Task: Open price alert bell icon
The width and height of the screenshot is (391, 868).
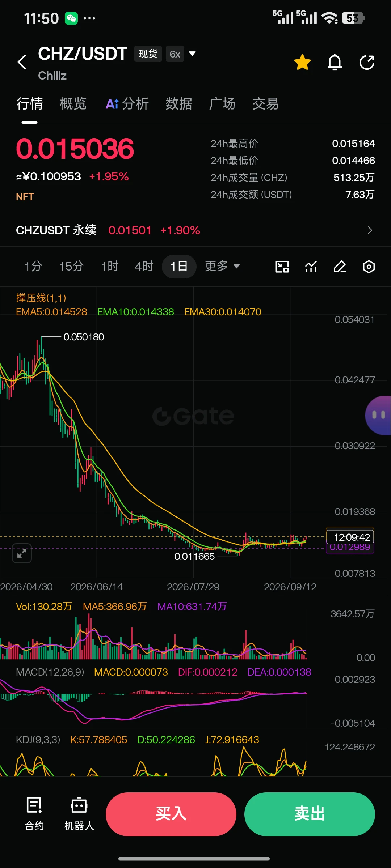Action: [x=335, y=62]
